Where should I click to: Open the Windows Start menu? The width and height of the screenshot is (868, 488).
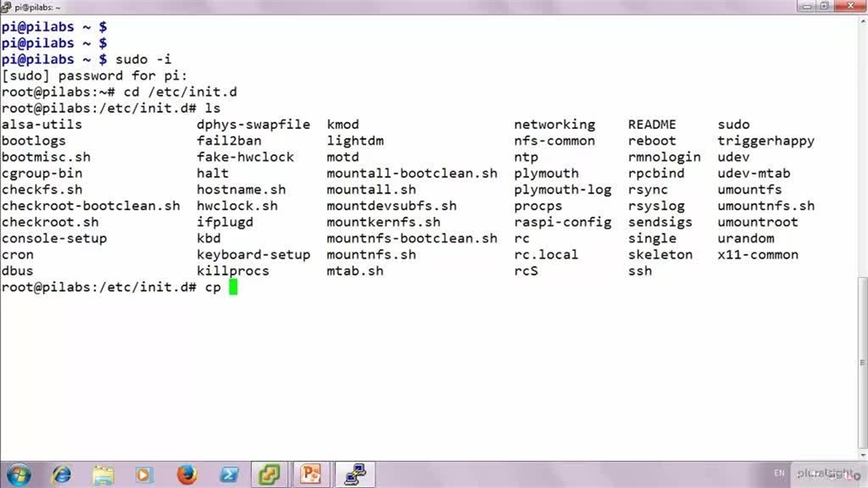(x=18, y=474)
